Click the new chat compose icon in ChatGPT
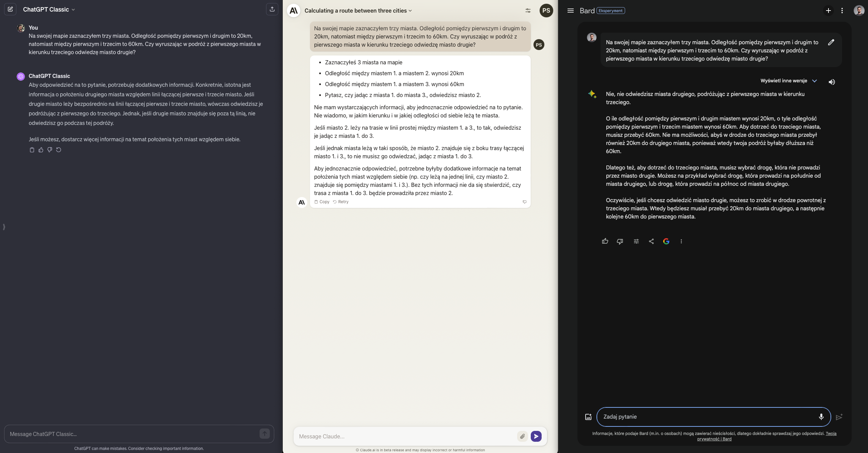868x453 pixels. [x=10, y=9]
